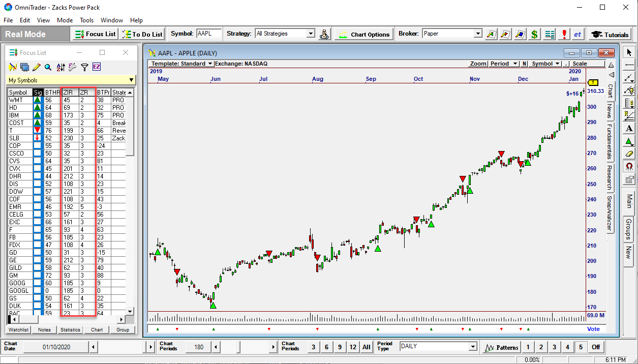This screenshot has height=364, width=638.
Task: Open the Window menu
Action: tap(112, 20)
